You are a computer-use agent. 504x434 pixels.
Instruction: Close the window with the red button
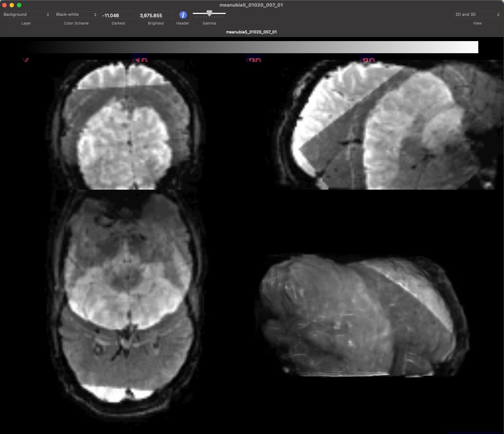click(4, 5)
